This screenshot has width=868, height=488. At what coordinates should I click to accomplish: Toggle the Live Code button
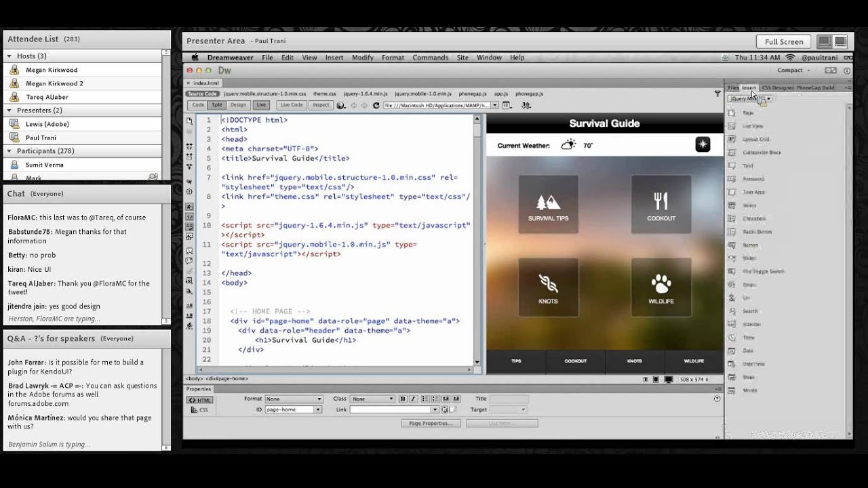pos(292,105)
